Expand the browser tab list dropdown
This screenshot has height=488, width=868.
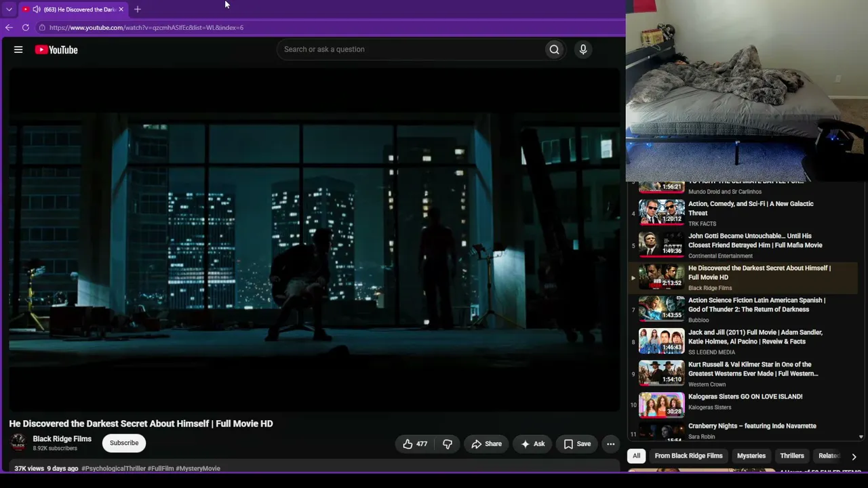(x=9, y=9)
